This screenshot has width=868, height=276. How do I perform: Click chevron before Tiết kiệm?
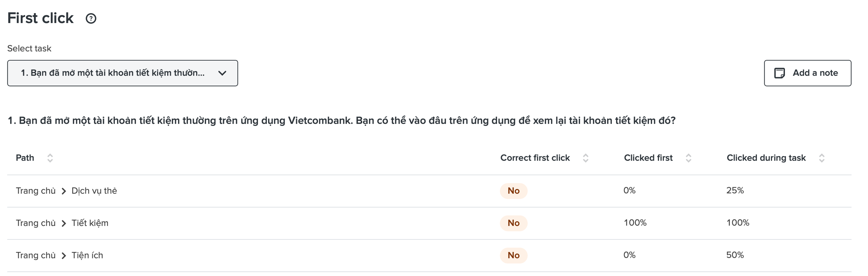[63, 223]
